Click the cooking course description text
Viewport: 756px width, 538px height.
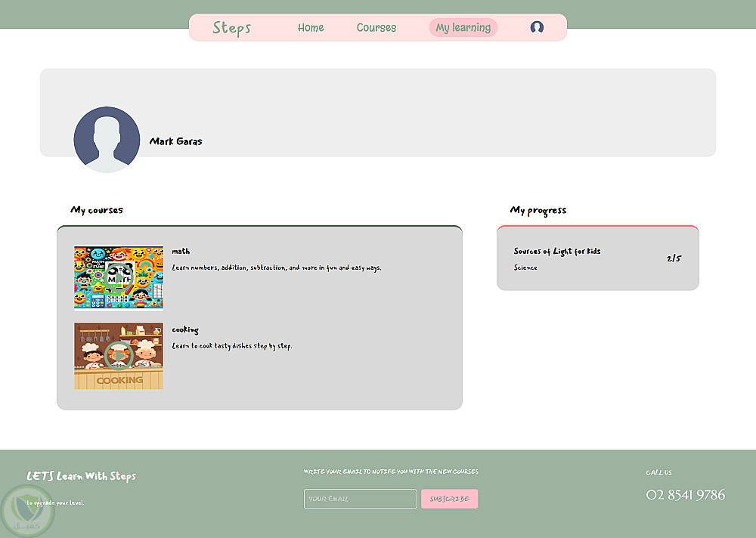[232, 345]
